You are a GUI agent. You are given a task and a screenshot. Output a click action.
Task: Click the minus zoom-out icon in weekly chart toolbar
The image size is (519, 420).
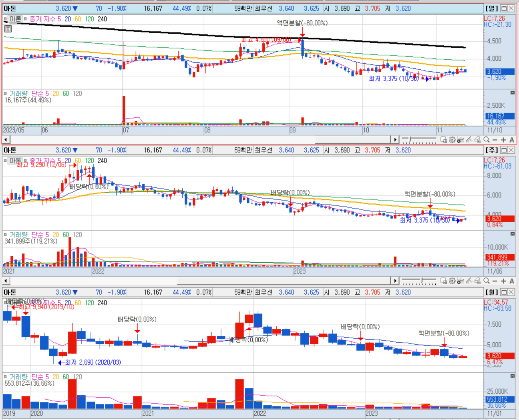click(x=495, y=281)
